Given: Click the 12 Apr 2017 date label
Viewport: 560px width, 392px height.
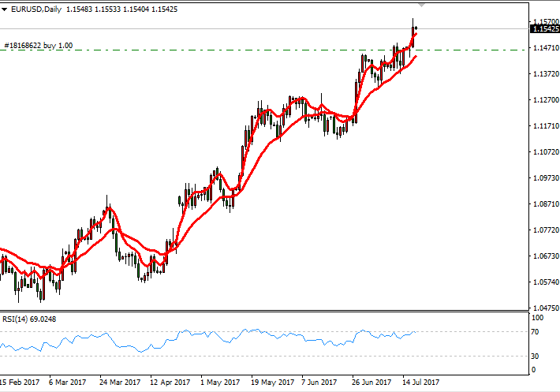Looking at the screenshot, I should point(170,383).
